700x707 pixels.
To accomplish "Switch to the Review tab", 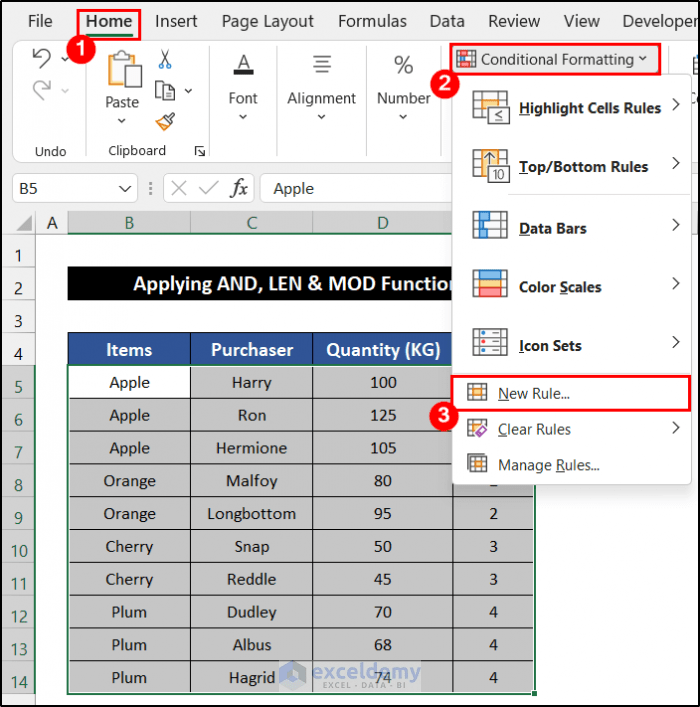I will pos(514,21).
